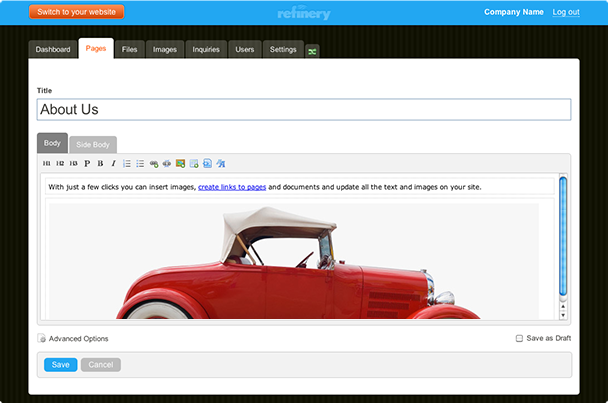This screenshot has height=403, width=608.
Task: Open Advanced Options
Action: coord(73,339)
